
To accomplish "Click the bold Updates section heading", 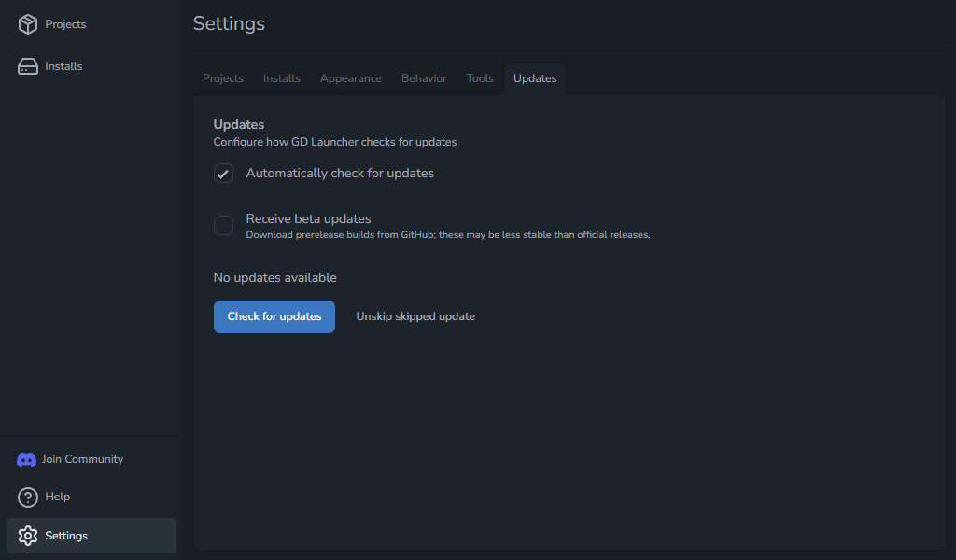I will pos(238,124).
